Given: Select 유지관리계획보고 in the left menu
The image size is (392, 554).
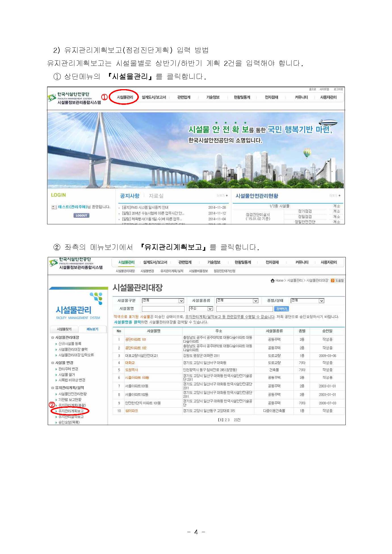Looking at the screenshot, I should [x=71, y=411].
